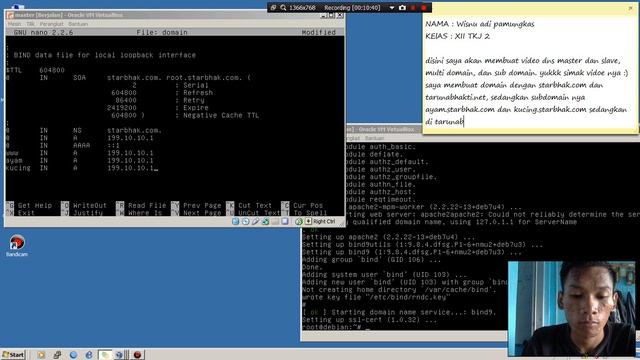Open the Mesin menu in master VM window
Viewport: 640px width, 360px height.
(14, 24)
